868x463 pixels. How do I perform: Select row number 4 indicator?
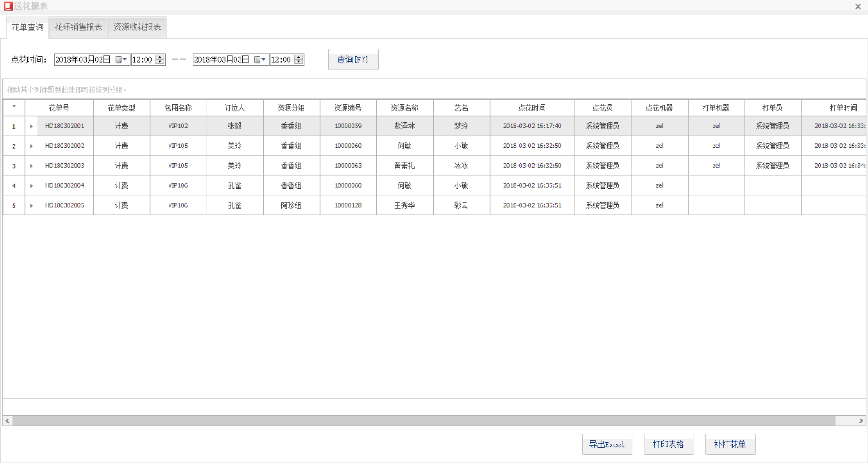pos(14,185)
